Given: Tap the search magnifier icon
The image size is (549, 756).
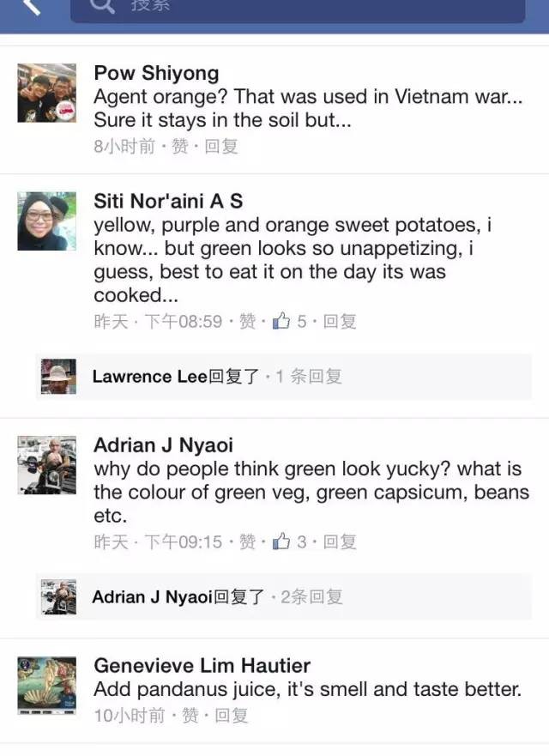Looking at the screenshot, I should pyautogui.click(x=101, y=7).
